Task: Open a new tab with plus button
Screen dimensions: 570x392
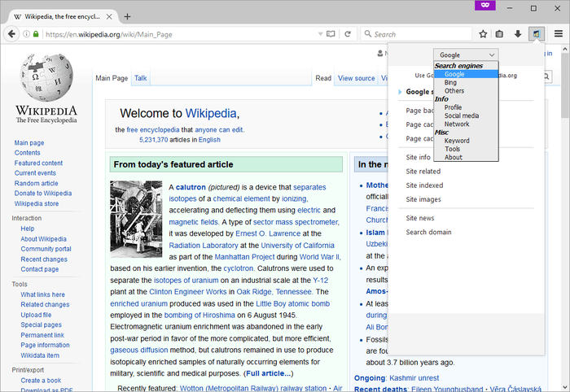Action: [x=127, y=17]
